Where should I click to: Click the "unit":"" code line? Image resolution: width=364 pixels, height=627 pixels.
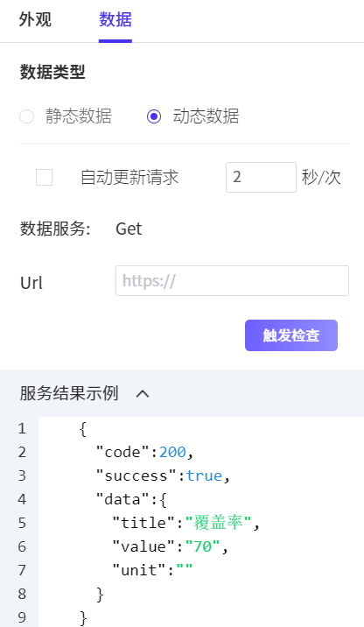pos(152,570)
